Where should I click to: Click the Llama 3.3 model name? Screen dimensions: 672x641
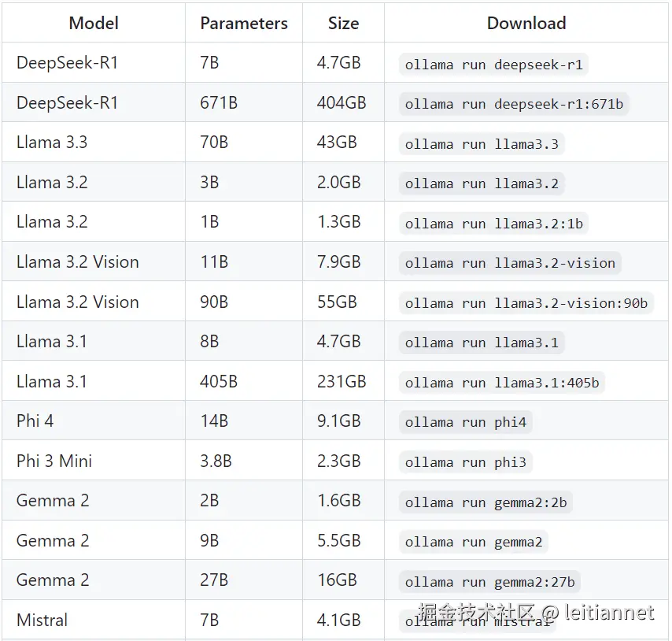click(52, 143)
